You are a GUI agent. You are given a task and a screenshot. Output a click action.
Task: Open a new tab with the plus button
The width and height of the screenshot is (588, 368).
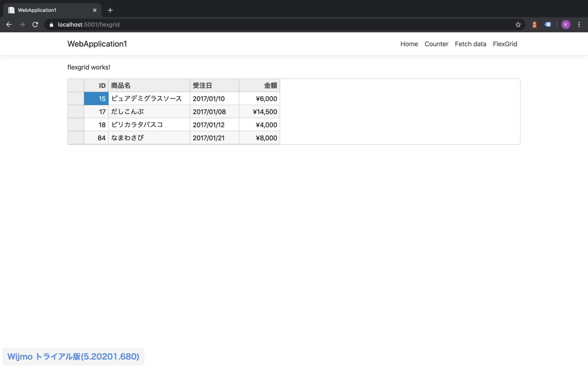(110, 10)
